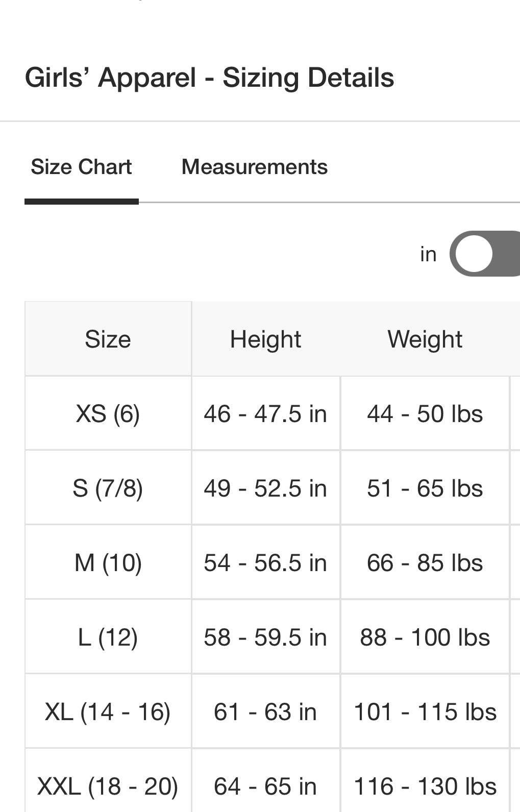Select the M (10) size row label
This screenshot has height=812, width=520.
[x=108, y=563]
